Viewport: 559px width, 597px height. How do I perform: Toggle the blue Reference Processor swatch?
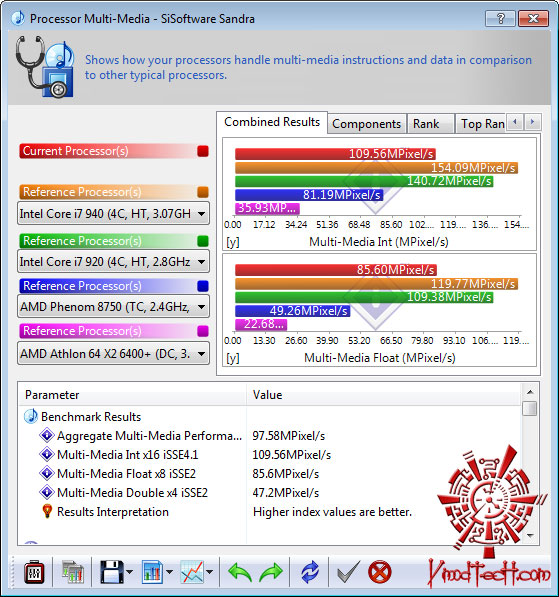click(203, 286)
